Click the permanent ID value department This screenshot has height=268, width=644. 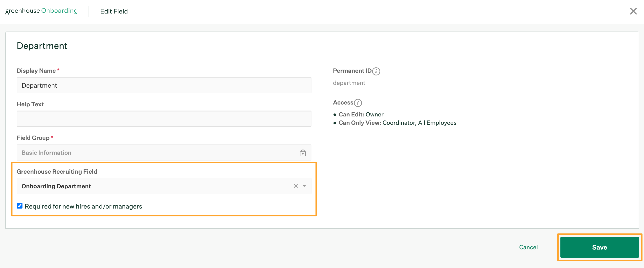349,83
